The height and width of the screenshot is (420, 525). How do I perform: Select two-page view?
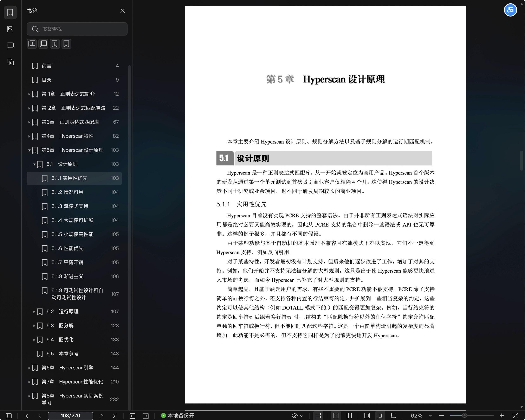click(349, 416)
